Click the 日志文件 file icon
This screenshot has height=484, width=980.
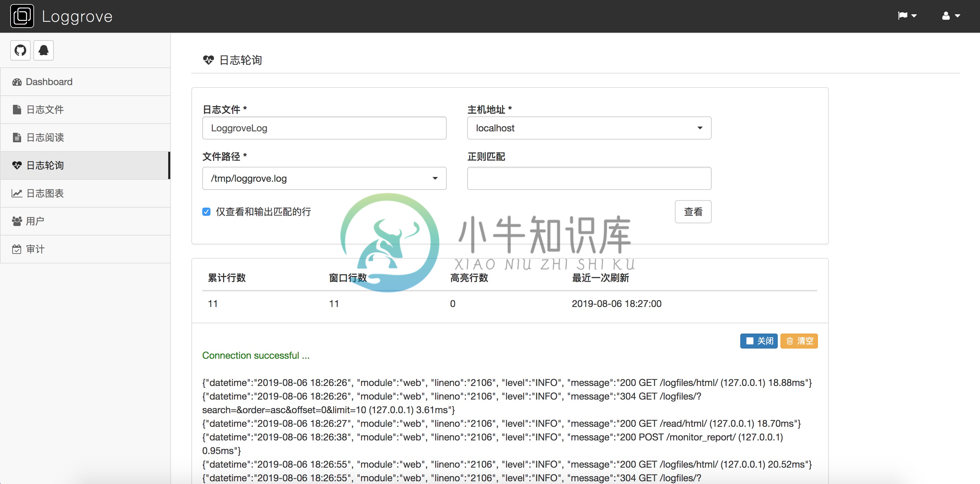pyautogui.click(x=17, y=110)
